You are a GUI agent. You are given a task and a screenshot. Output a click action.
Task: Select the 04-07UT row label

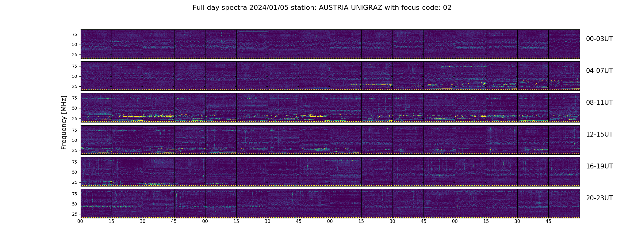(599, 71)
